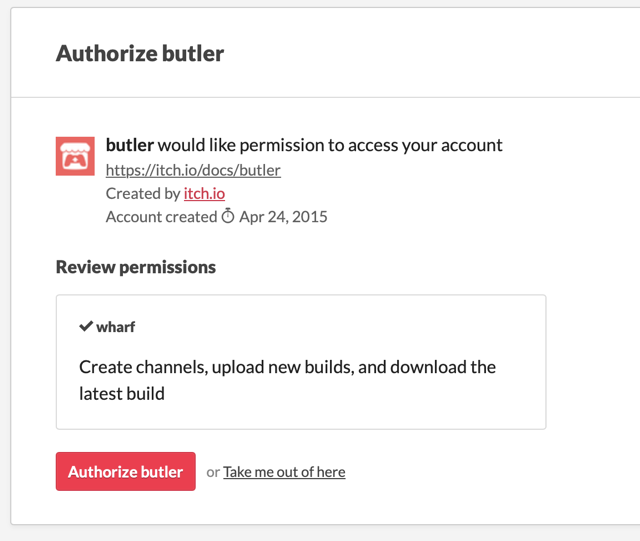The height and width of the screenshot is (541, 640).
Task: Click the word 'or' beside the Authorize button
Action: click(x=213, y=472)
